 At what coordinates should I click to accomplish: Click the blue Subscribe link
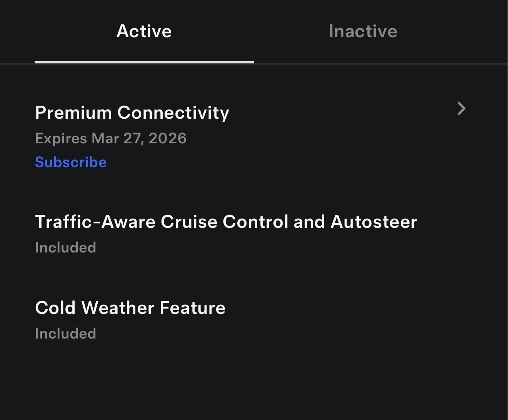coord(71,162)
